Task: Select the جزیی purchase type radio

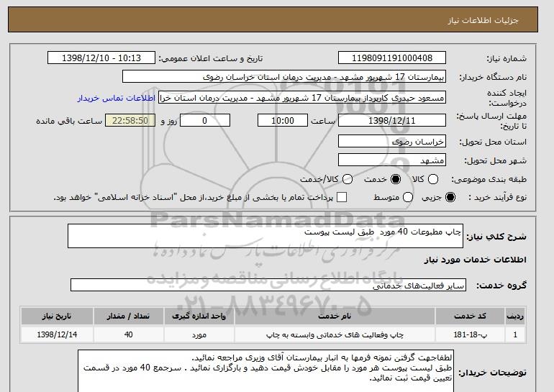Action: pos(450,197)
